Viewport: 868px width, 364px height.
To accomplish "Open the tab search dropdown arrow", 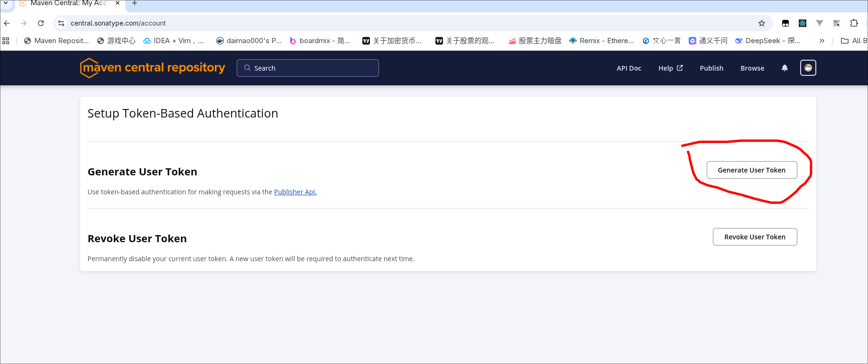I will (6, 3).
